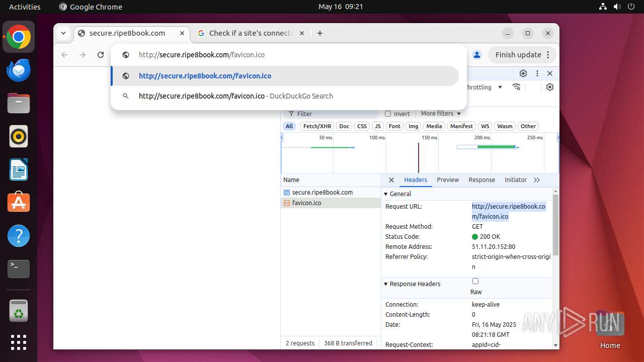
Task: Filter requests by Media
Action: (434, 126)
